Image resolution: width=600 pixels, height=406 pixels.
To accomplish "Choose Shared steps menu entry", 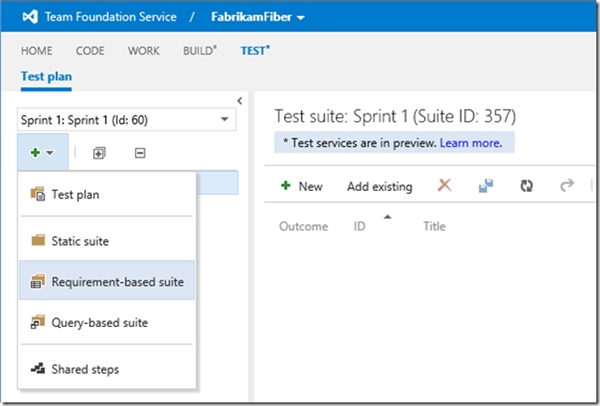I will (107, 369).
